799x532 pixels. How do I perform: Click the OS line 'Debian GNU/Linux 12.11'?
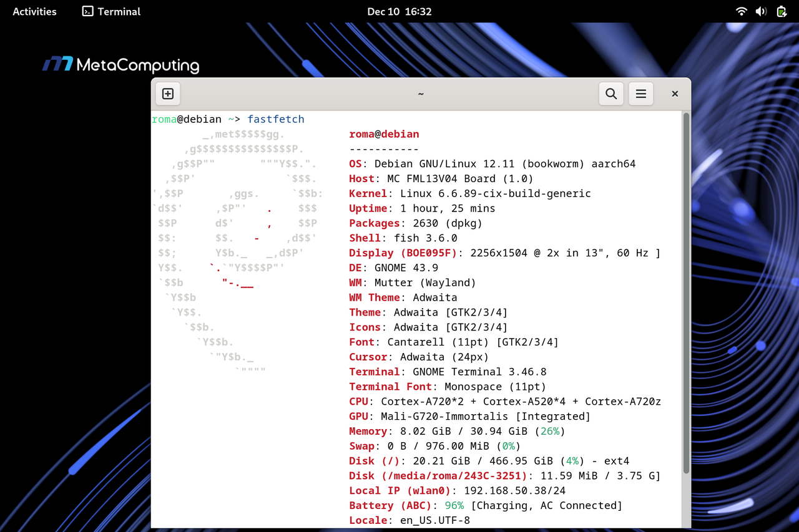[492, 164]
